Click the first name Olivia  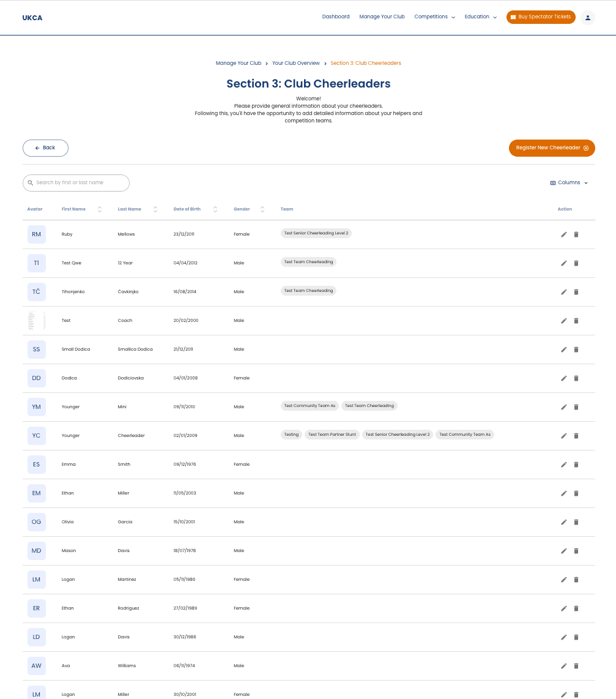68,522
